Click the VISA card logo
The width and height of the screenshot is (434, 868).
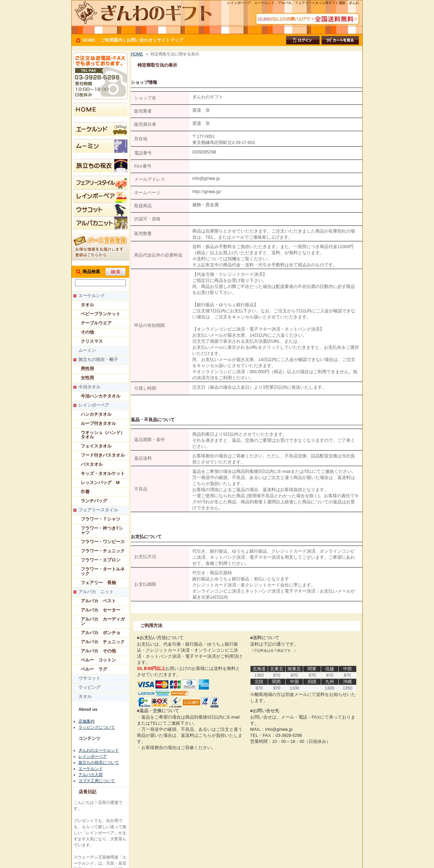click(146, 684)
